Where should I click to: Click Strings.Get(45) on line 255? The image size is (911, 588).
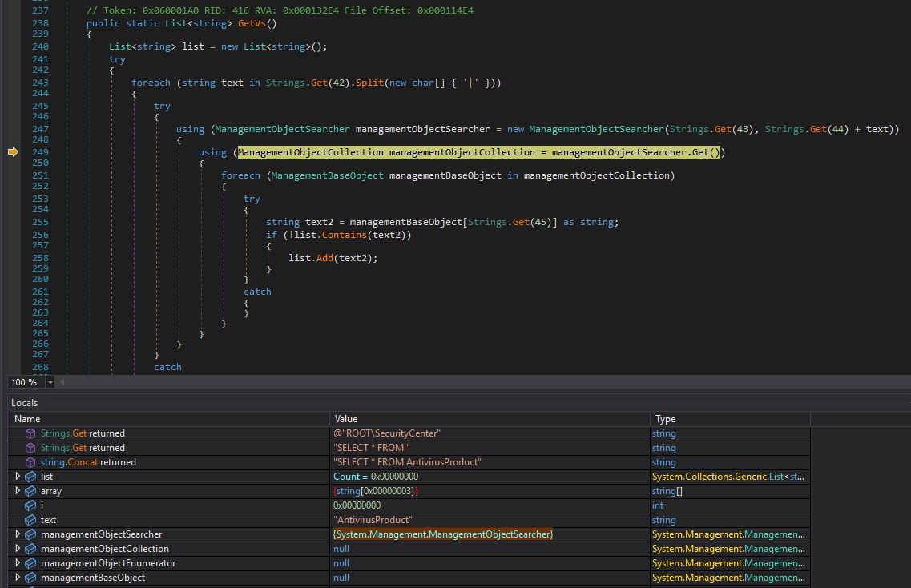(x=510, y=222)
